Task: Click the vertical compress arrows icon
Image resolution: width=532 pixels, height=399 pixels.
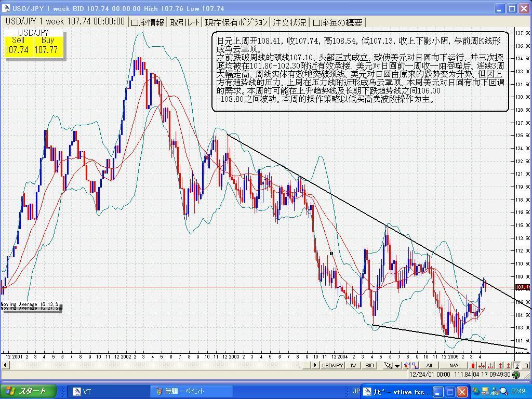Action: point(508,365)
